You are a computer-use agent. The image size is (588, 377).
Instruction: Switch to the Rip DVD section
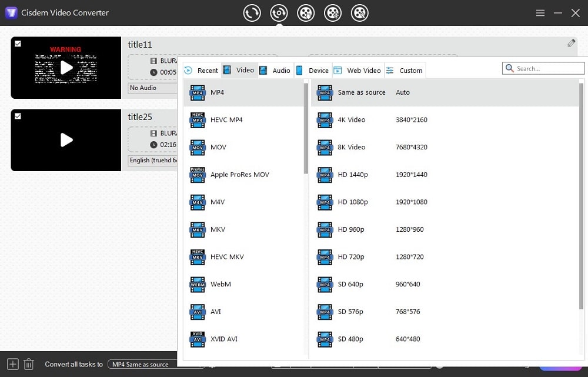[x=279, y=12]
